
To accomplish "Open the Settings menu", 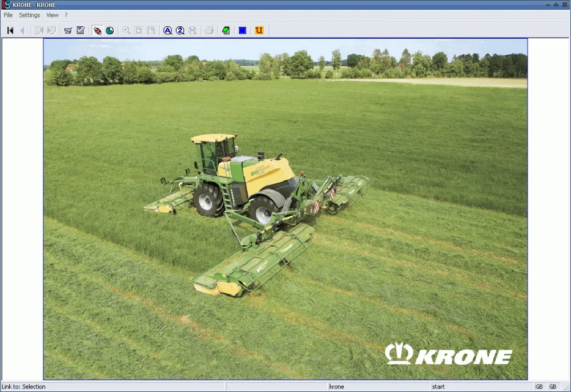I will 30,15.
